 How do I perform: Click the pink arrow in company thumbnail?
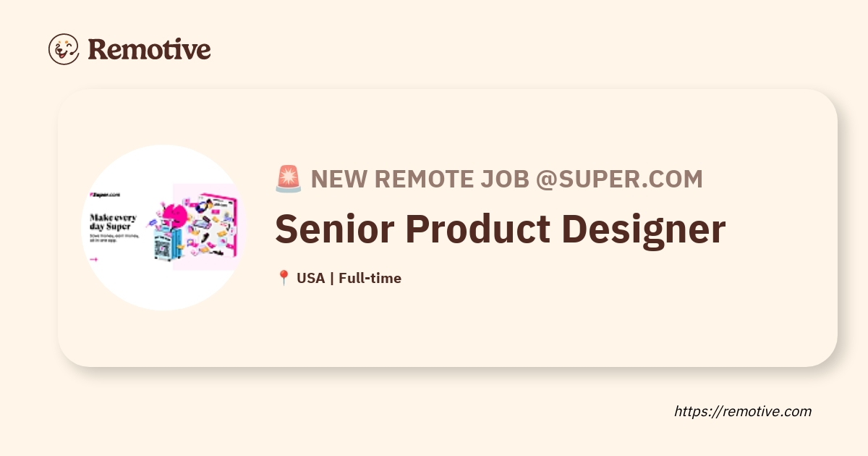(93, 259)
